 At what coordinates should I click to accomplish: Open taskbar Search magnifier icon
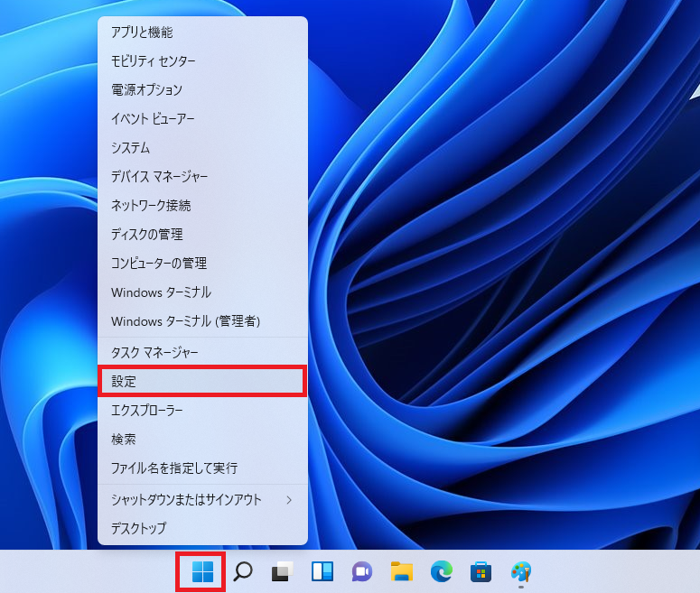click(x=243, y=571)
